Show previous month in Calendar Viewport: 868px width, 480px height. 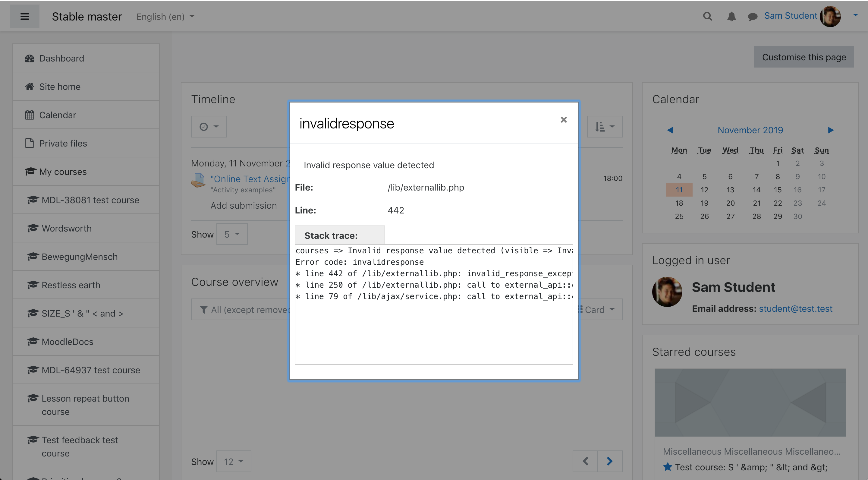[670, 130]
